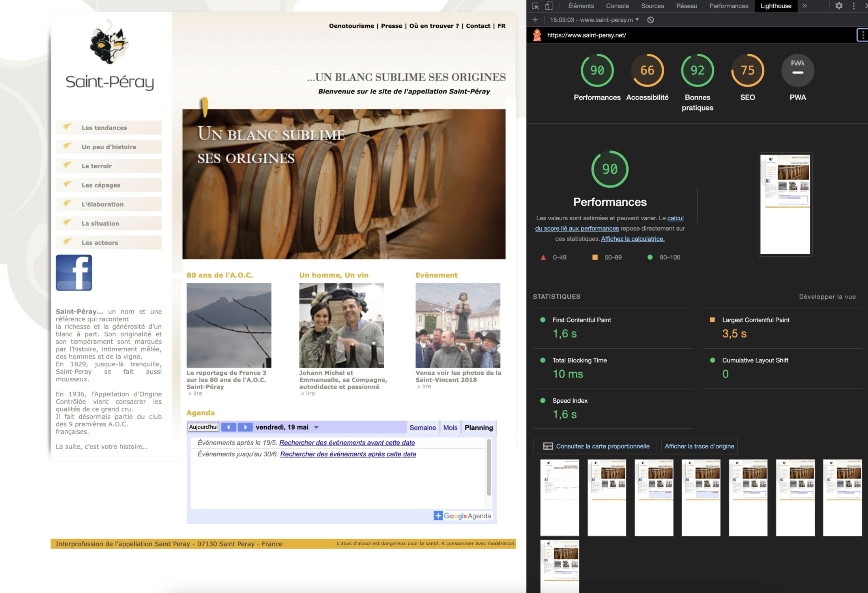868x593 pixels.
Task: Show more DevTools tabs chevron
Action: 804,6
